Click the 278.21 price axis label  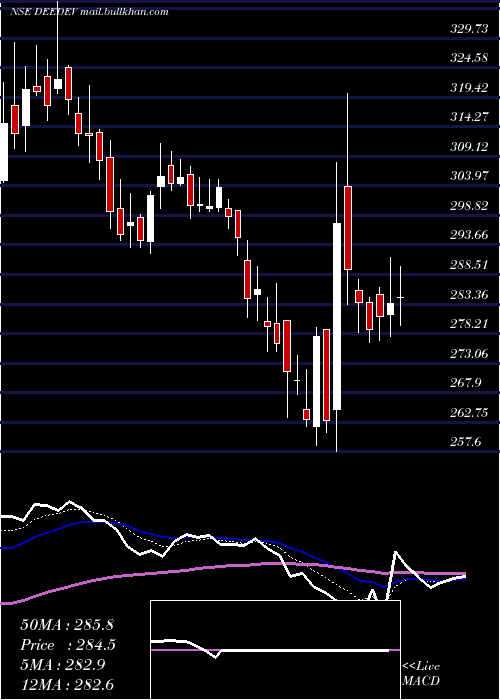[469, 324]
